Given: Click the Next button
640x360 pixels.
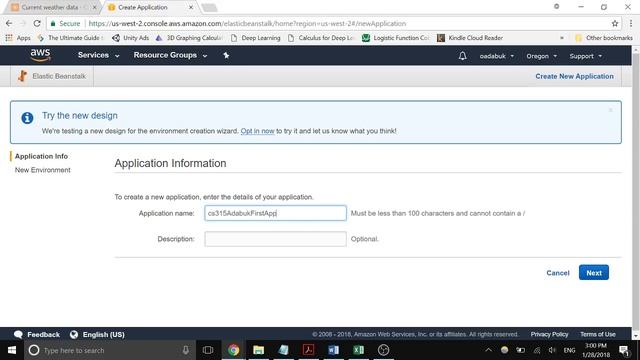Looking at the screenshot, I should click(593, 273).
